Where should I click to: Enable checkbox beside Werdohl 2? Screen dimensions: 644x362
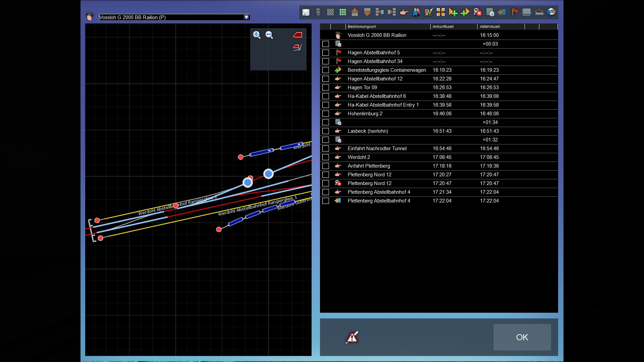point(325,157)
